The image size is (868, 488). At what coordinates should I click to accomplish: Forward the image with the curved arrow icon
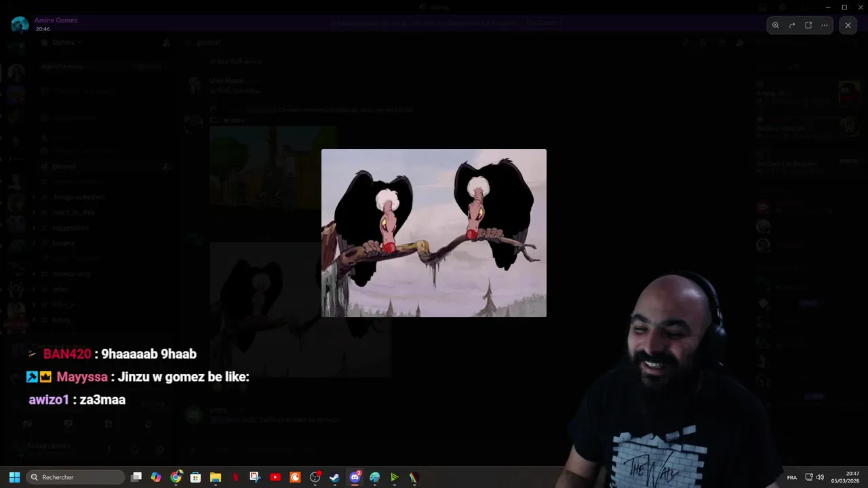[792, 25]
